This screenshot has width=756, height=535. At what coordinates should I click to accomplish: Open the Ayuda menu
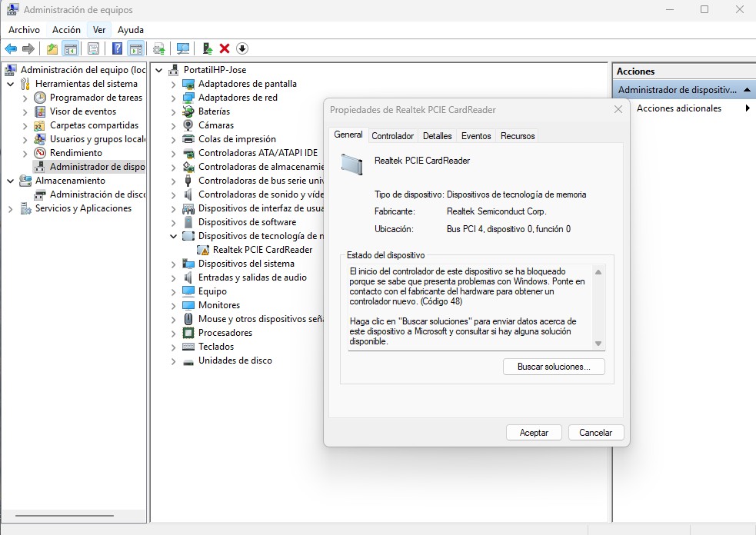(130, 30)
